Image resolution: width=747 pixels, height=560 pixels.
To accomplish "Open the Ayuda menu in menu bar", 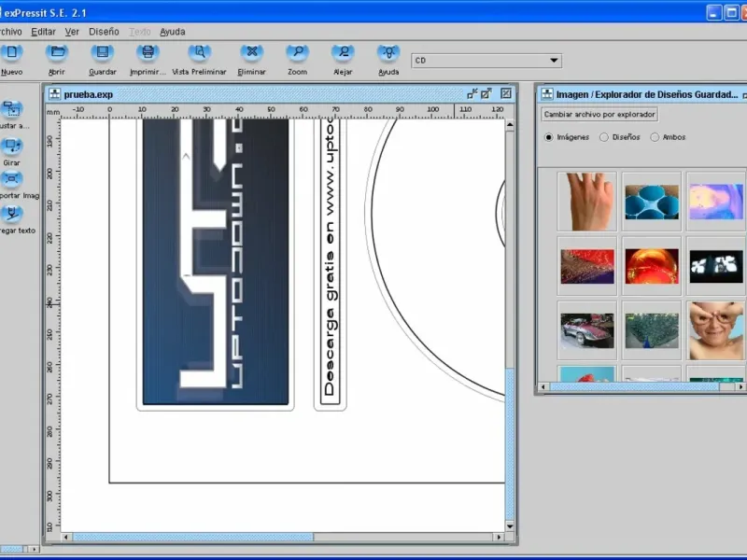I will click(x=173, y=32).
